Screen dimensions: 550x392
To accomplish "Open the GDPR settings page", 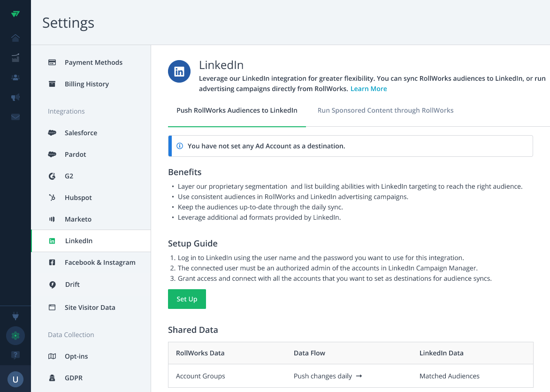I will (91, 378).
